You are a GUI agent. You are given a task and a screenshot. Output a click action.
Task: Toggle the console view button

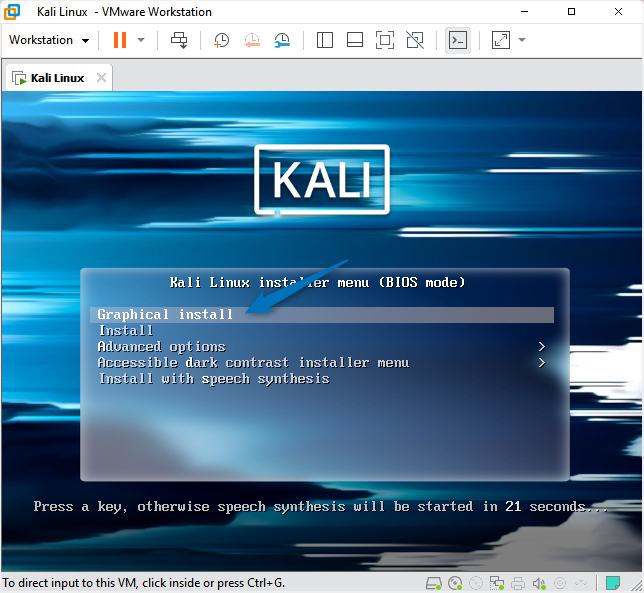458,40
